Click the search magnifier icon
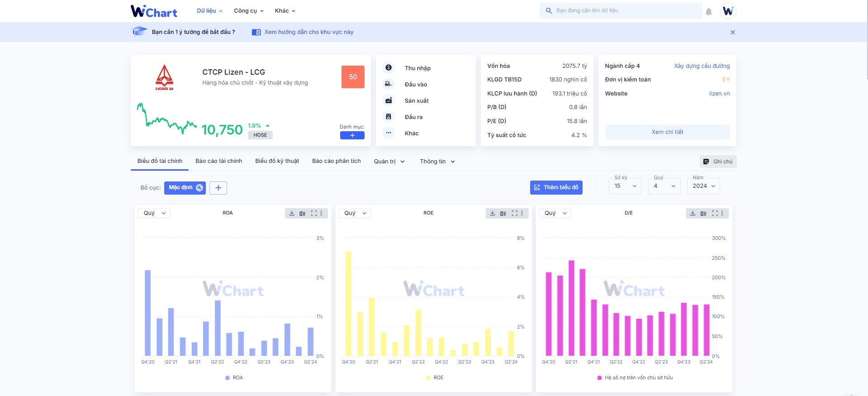This screenshot has height=396, width=868. [x=549, y=10]
